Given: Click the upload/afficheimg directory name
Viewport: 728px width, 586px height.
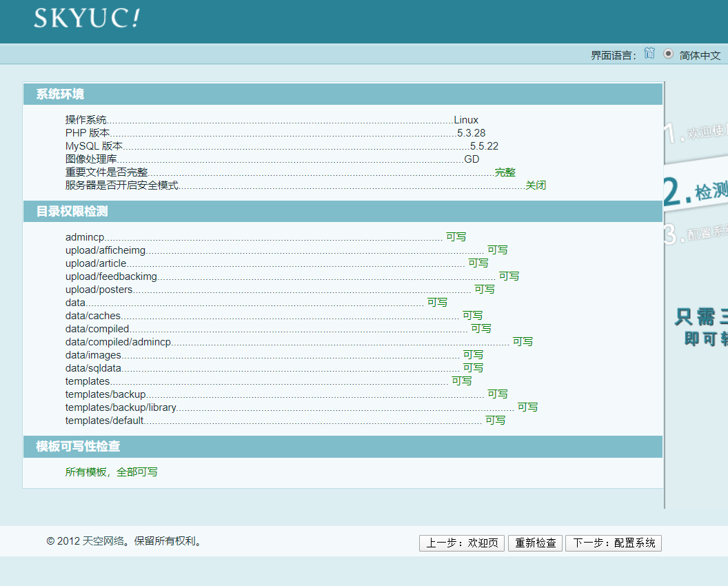Looking at the screenshot, I should pyautogui.click(x=105, y=250).
